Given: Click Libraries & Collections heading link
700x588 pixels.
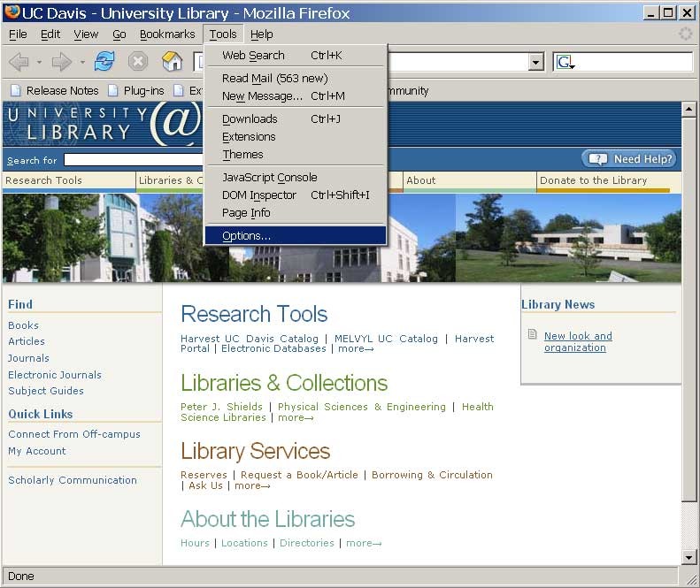Looking at the screenshot, I should coord(284,383).
